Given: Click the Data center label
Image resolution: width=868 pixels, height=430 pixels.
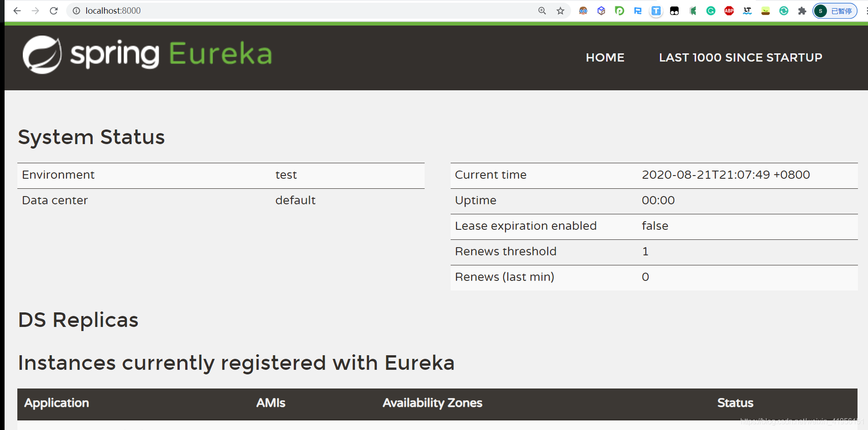Looking at the screenshot, I should (55, 200).
